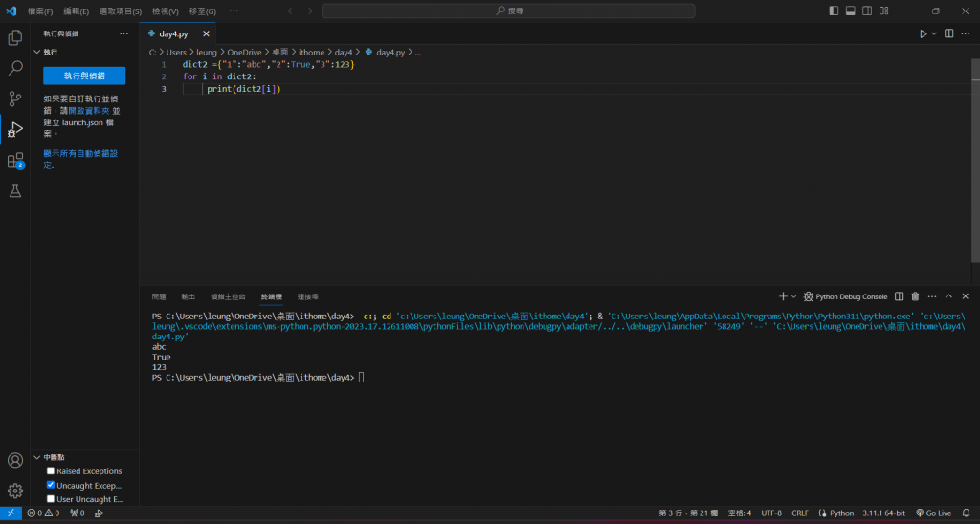This screenshot has width=980, height=524.
Task: Split the editor right
Action: [948, 33]
